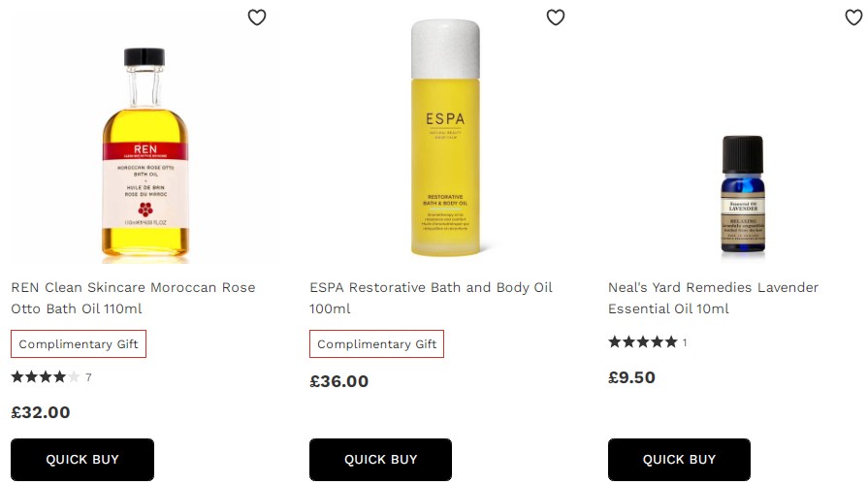Viewport: 868px width, 485px height.
Task: Click the £32.00 price of REN oil
Action: tap(41, 412)
